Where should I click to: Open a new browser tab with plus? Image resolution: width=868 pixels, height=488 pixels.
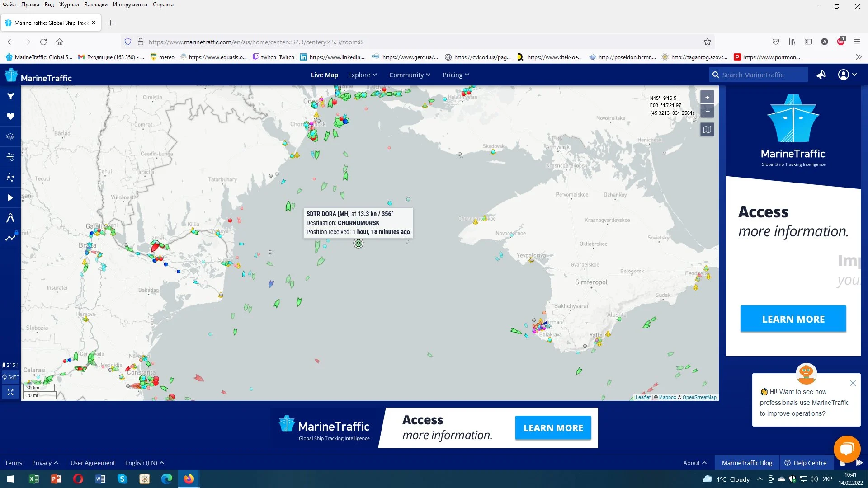pyautogui.click(x=110, y=23)
